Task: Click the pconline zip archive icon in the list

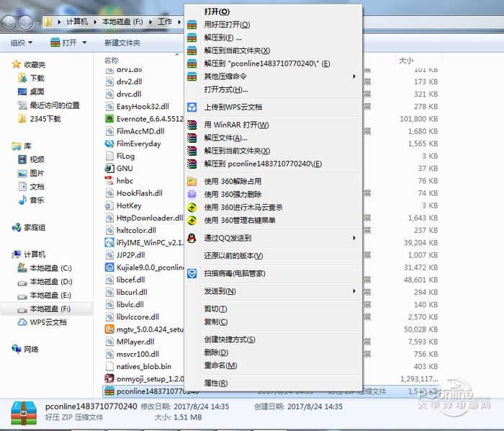Action: coord(109,391)
